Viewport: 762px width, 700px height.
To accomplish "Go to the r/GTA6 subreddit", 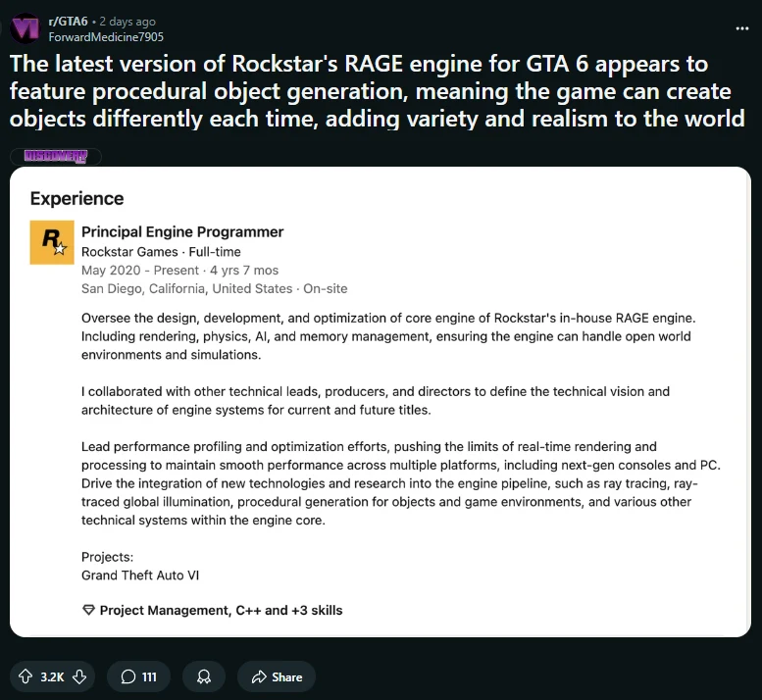I will [x=68, y=22].
